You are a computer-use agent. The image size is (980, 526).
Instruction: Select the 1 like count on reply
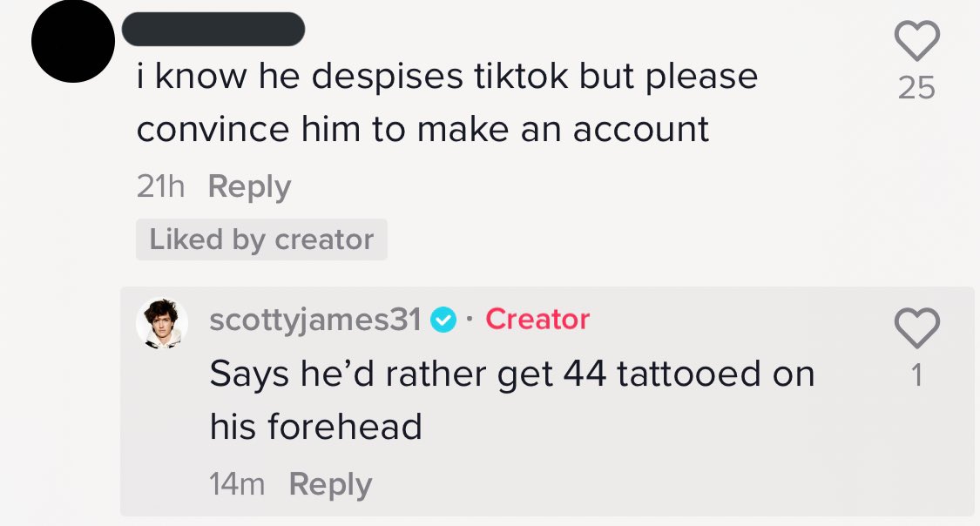(x=917, y=374)
